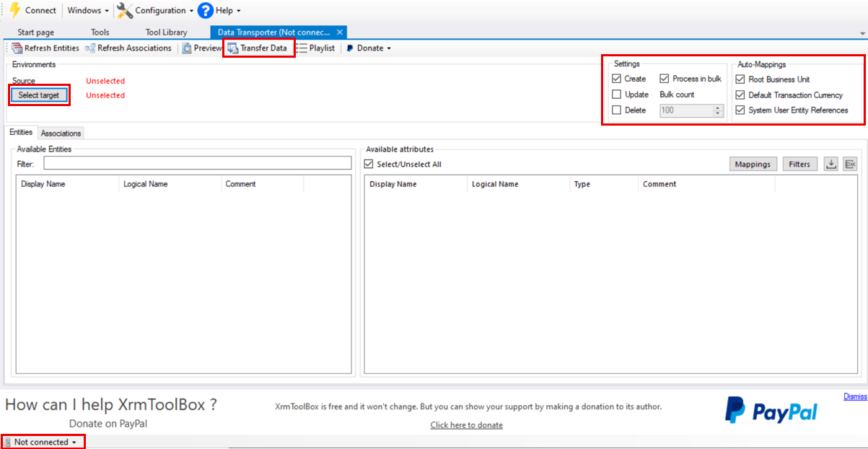The height and width of the screenshot is (449, 868).
Task: Open Preview from the toolbar
Action: coord(188,48)
